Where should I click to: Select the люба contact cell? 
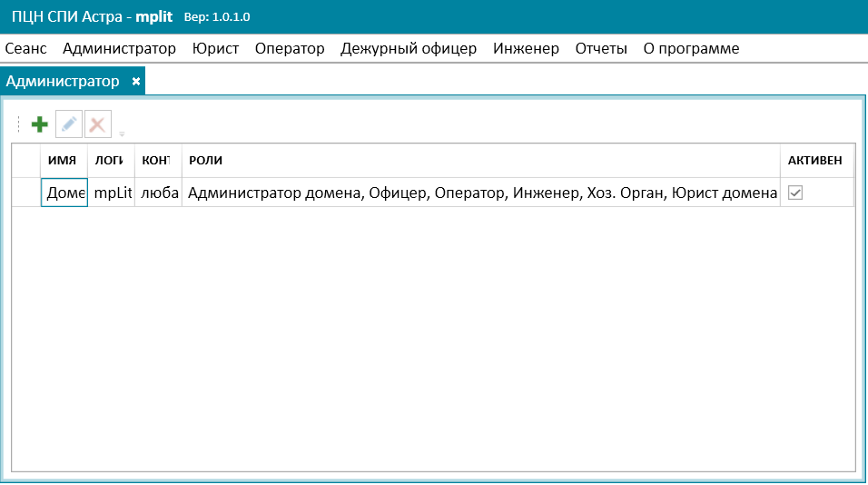click(x=158, y=193)
